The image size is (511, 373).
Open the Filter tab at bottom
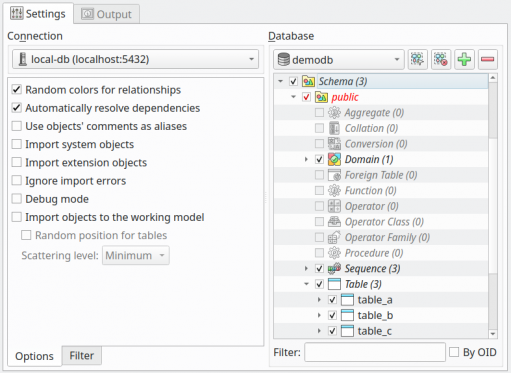click(82, 356)
